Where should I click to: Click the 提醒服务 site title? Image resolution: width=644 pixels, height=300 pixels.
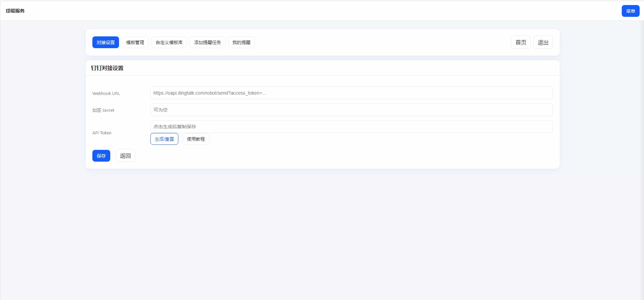(15, 11)
